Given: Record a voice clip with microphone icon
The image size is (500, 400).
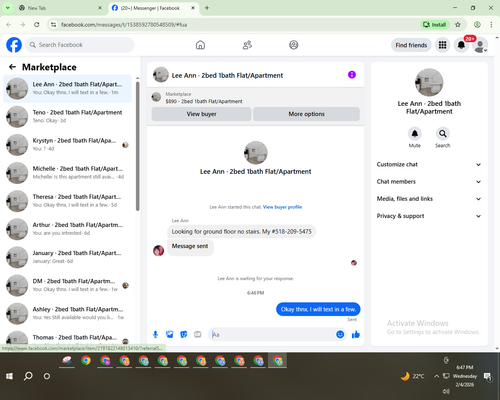Looking at the screenshot, I should click(155, 334).
